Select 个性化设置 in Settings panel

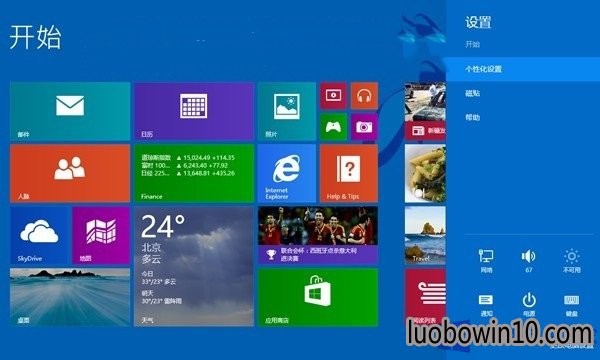pyautogui.click(x=523, y=69)
